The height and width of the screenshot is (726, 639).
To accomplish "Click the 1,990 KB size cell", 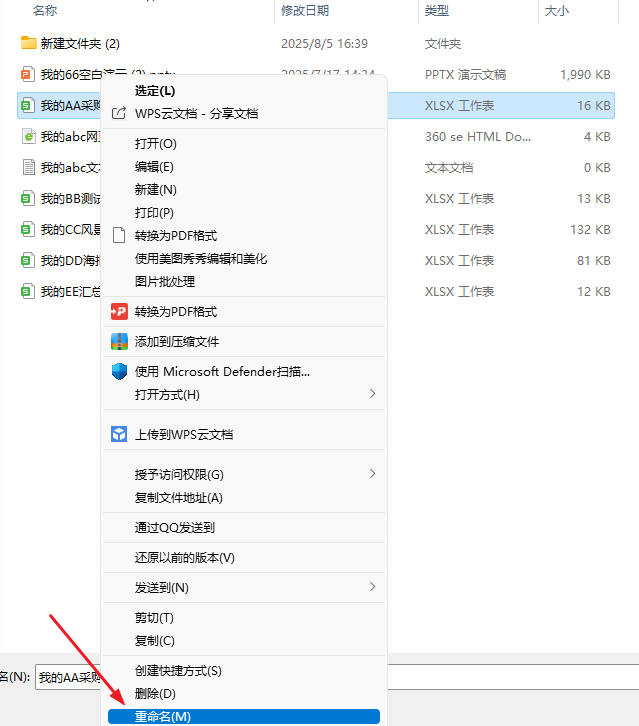I will [x=585, y=75].
